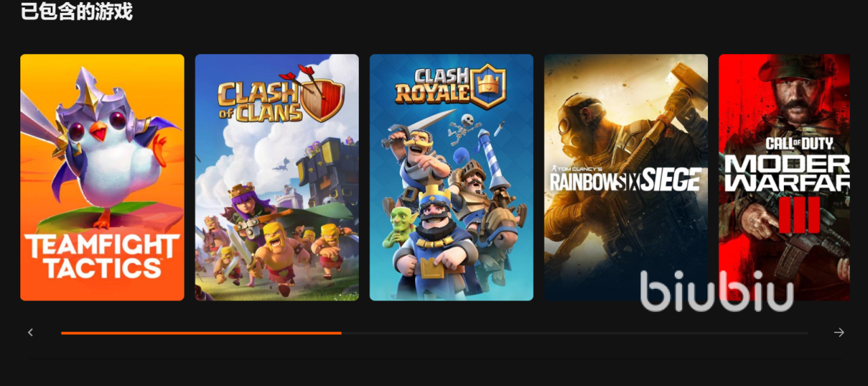
Task: Click the Teamfight Tactics title text
Action: pyautogui.click(x=102, y=256)
